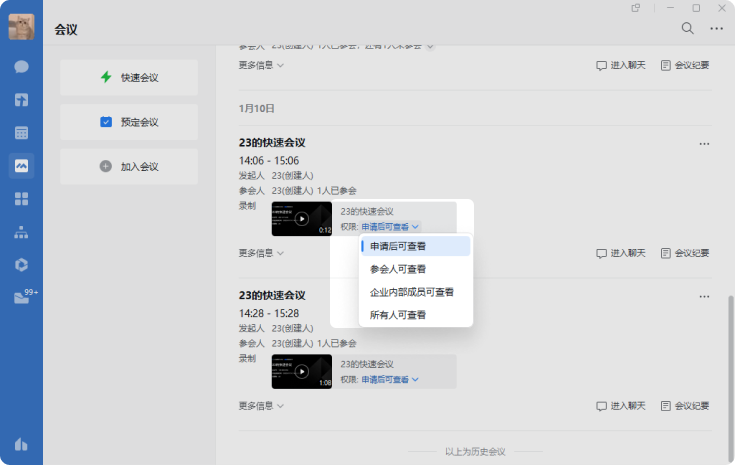The height and width of the screenshot is (465, 735).
Task: Open more options for the 14:06 meeting
Action: [704, 143]
